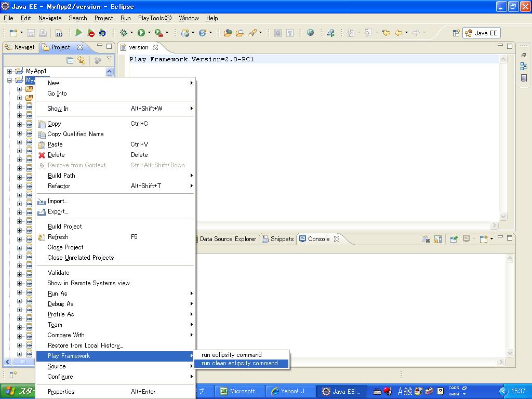
Task: Click the Outline view icon in right sidebar
Action: [524, 66]
